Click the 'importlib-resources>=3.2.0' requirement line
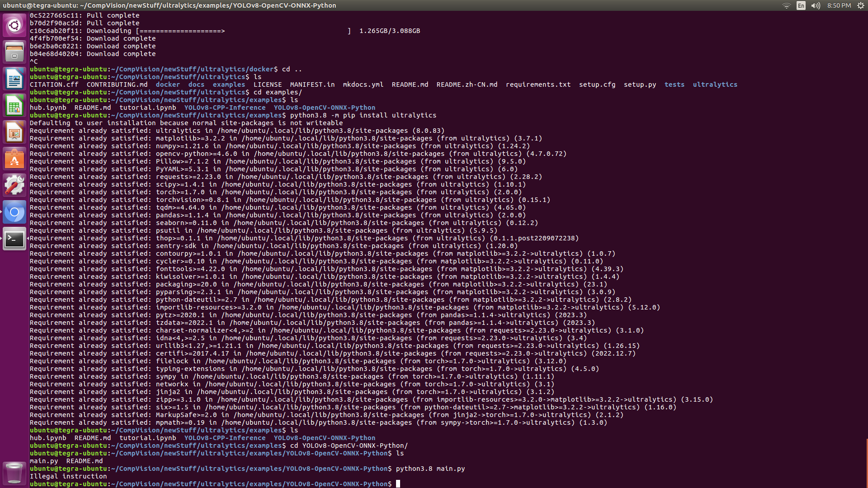The image size is (868, 488). pyautogui.click(x=345, y=307)
